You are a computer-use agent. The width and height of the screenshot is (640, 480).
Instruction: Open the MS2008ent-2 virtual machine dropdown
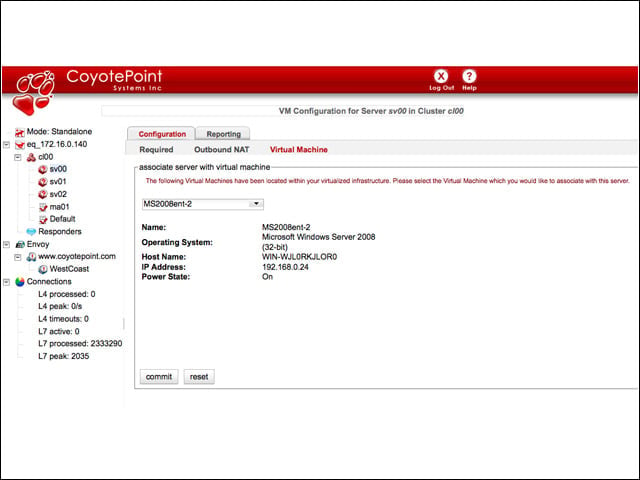pyautogui.click(x=202, y=204)
